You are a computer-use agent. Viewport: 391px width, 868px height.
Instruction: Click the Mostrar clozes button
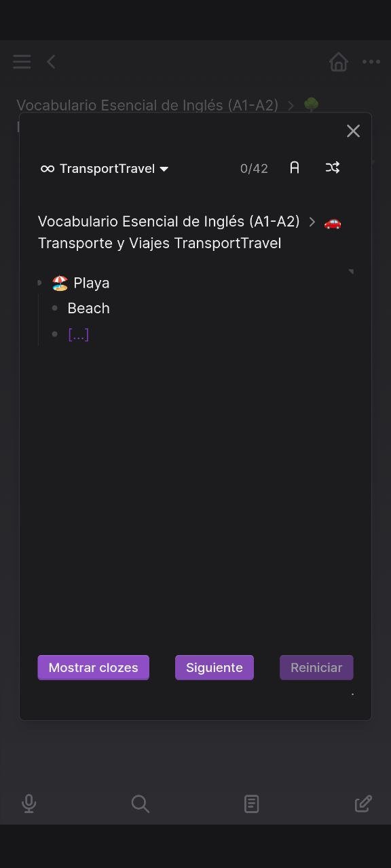click(93, 667)
